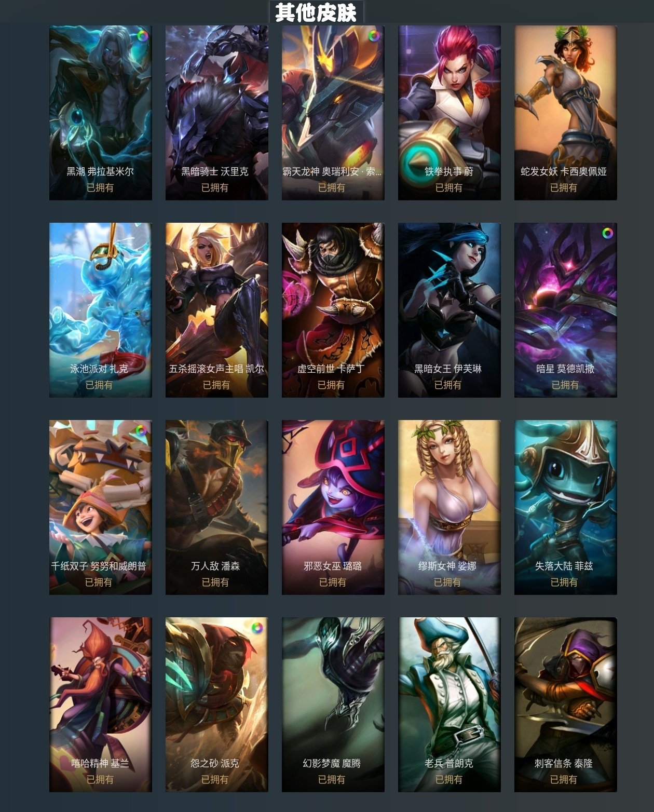Click the chroma icon on 怨之砂 派克 card

[257, 628]
